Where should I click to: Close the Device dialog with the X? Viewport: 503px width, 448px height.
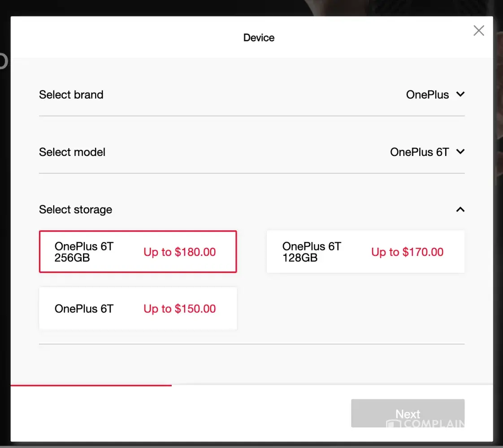coord(479,30)
